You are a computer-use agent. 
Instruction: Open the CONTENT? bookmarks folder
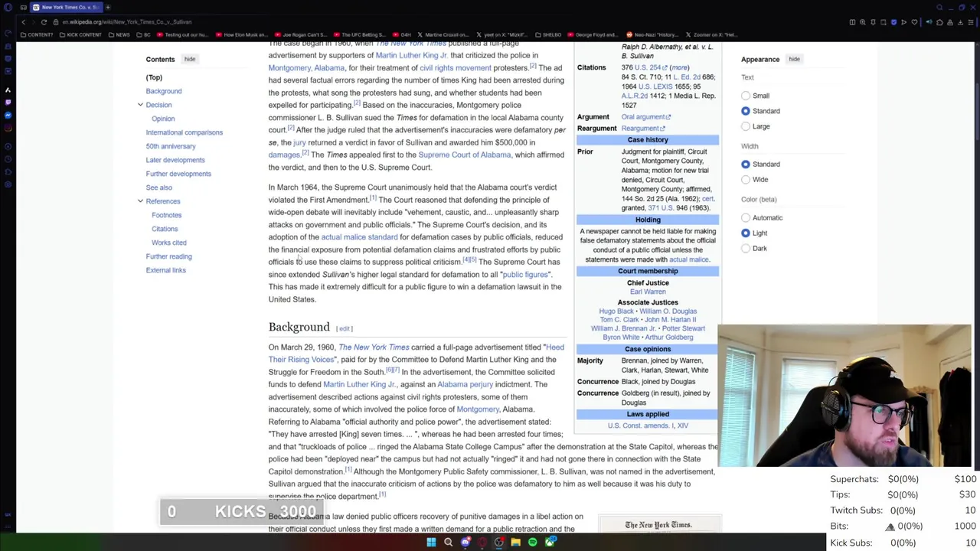click(37, 34)
